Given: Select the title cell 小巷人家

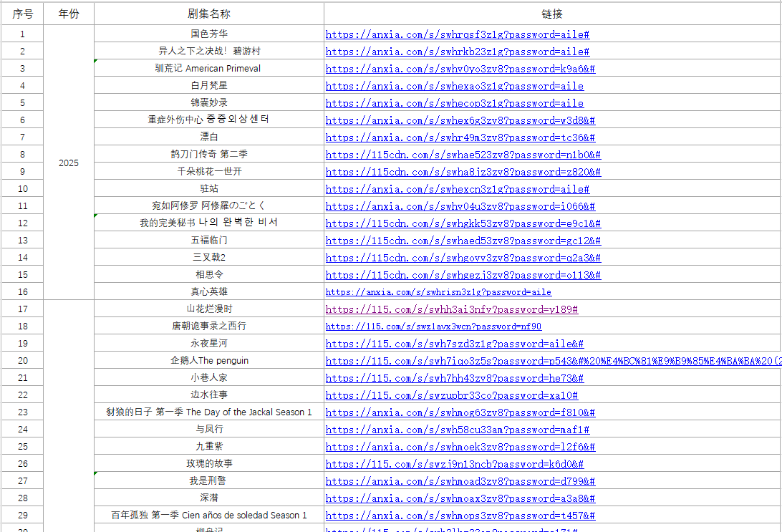Looking at the screenshot, I should click(209, 378).
